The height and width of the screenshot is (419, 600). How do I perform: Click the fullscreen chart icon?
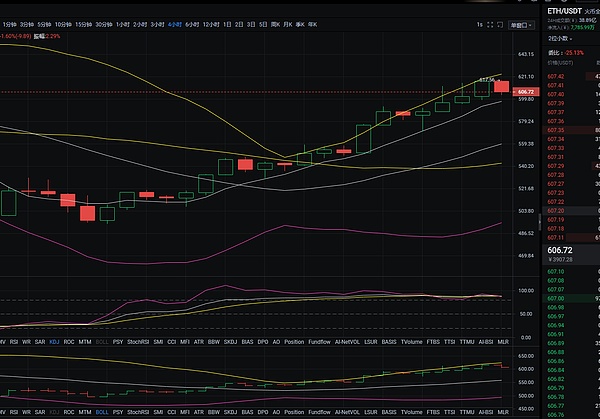[490, 25]
